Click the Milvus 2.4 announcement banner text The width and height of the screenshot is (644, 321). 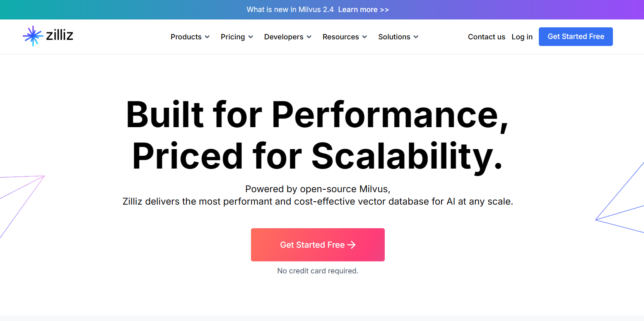(x=290, y=10)
